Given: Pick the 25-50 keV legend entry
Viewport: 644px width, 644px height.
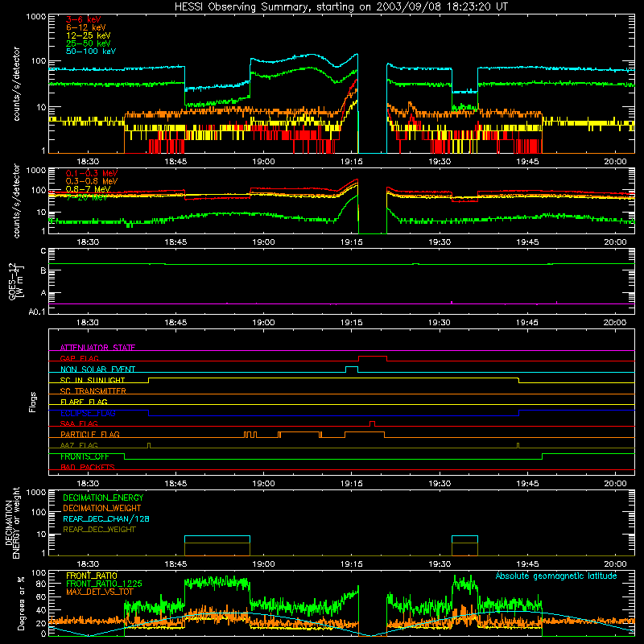Looking at the screenshot, I should [88, 43].
